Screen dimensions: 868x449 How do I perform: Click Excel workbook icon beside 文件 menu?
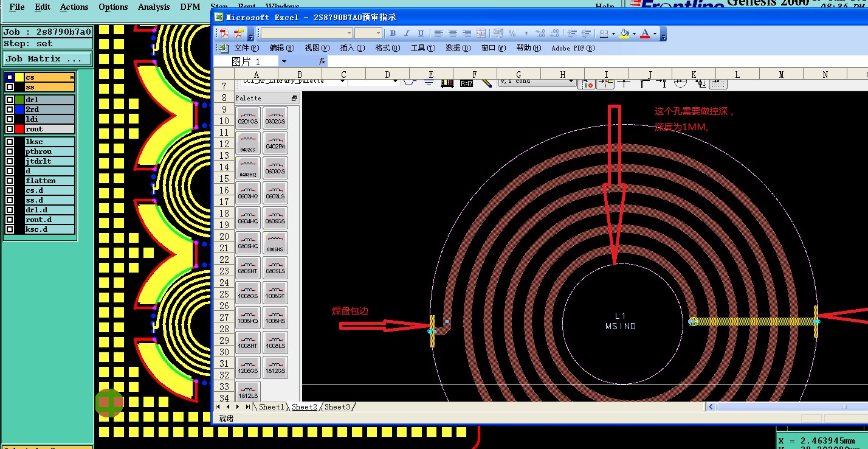click(223, 48)
